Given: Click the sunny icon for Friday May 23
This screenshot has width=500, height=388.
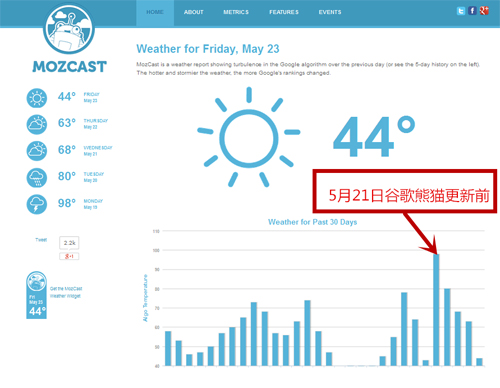Looking at the screenshot, I should [x=37, y=98].
